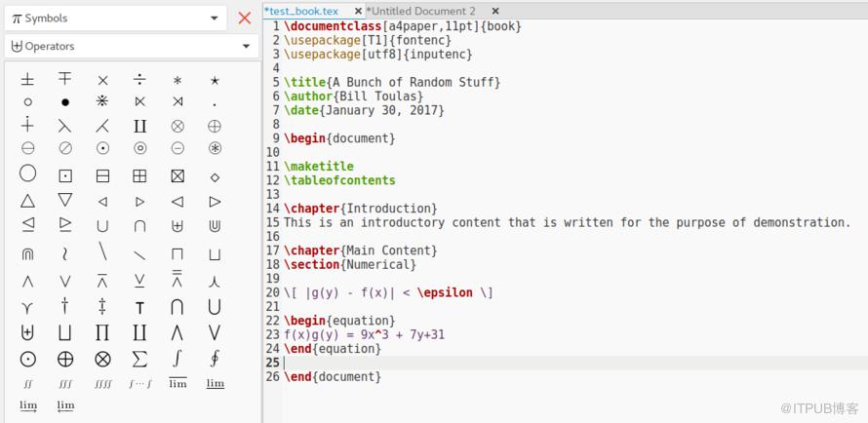The width and height of the screenshot is (868, 423).
Task: Close the Untitled Document 2 tab
Action: coord(495,11)
